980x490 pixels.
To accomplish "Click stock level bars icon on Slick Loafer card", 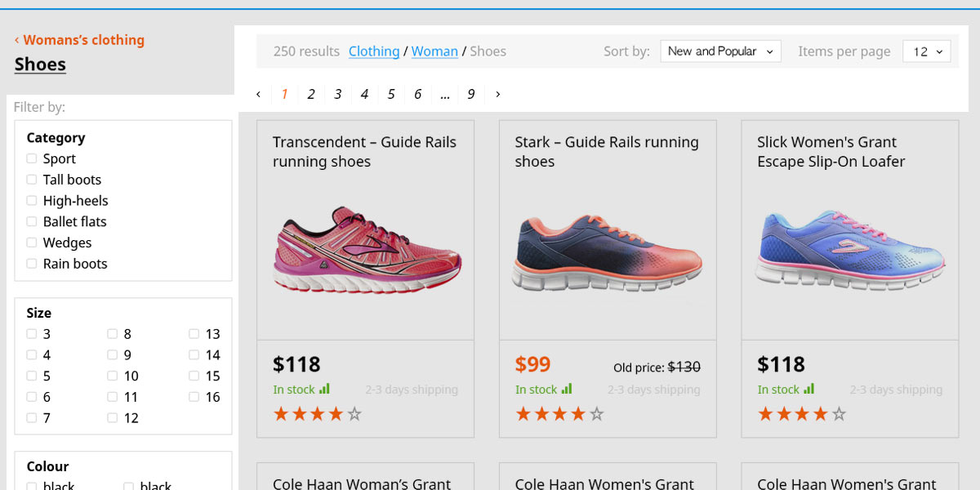I will 809,389.
